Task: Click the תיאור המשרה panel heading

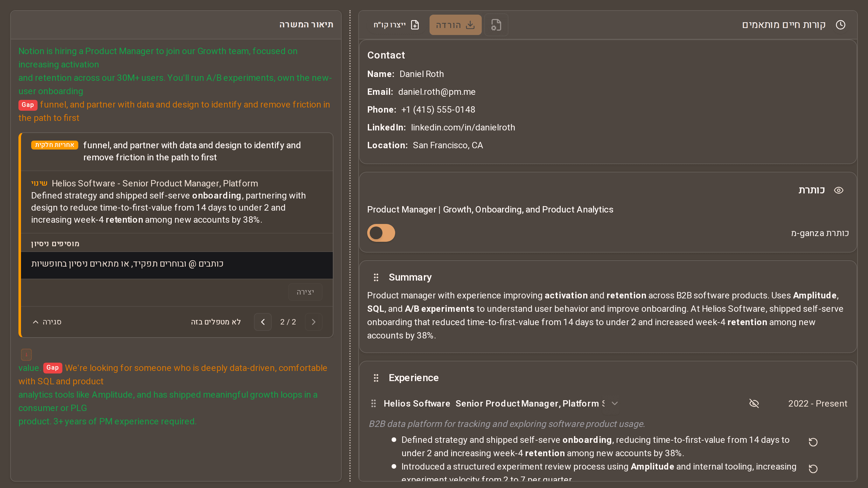Action: 306,24
